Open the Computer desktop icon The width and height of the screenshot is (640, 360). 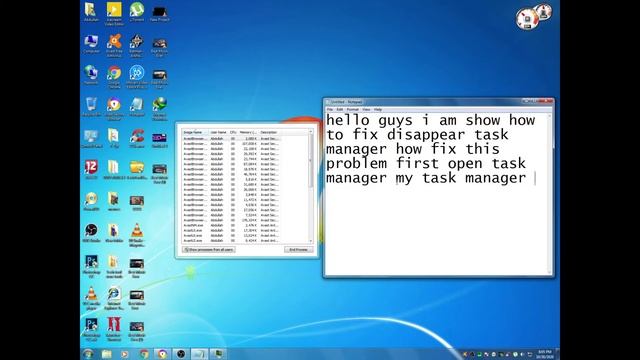(x=91, y=44)
